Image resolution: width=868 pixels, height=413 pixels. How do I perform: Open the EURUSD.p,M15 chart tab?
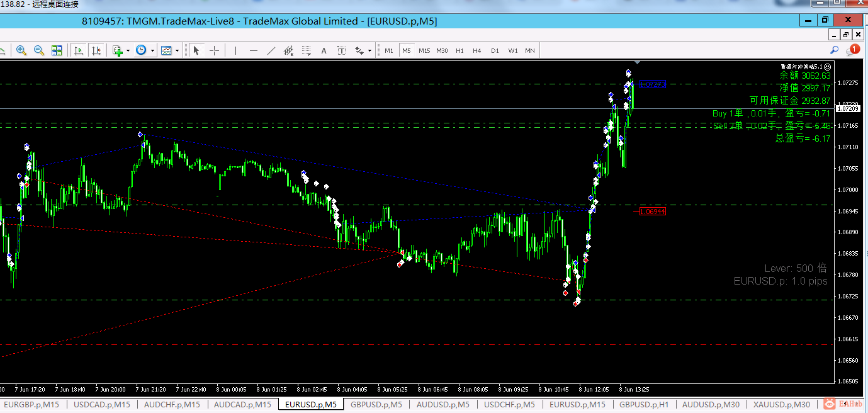click(578, 404)
